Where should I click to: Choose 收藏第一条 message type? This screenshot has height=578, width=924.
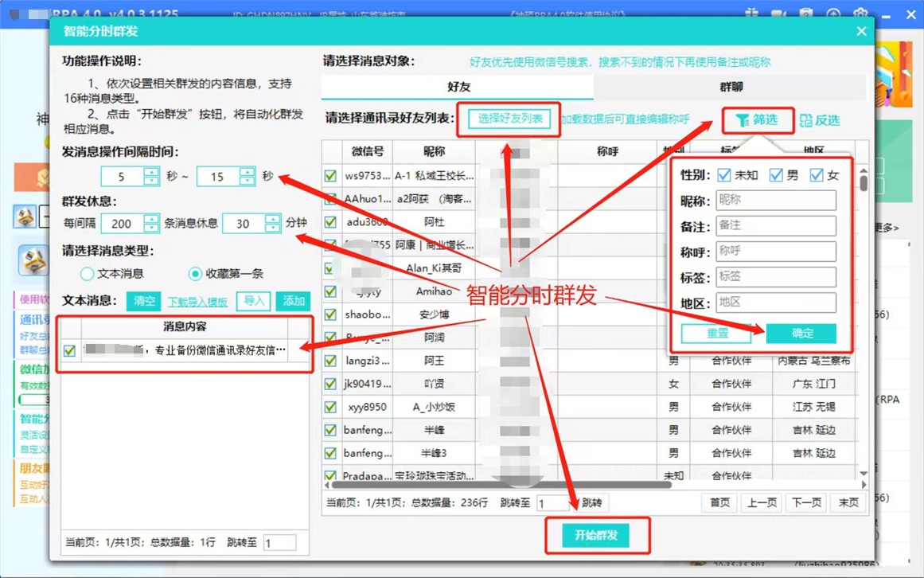(195, 274)
